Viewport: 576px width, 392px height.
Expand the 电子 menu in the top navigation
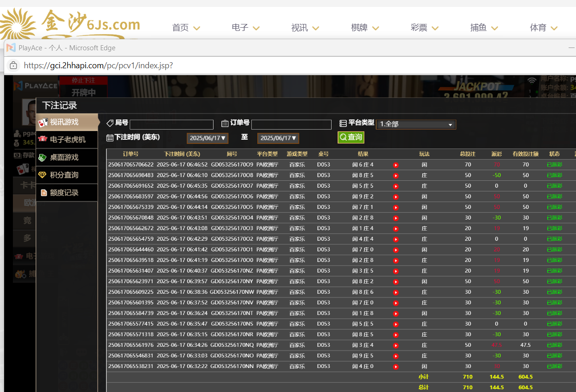click(x=246, y=28)
